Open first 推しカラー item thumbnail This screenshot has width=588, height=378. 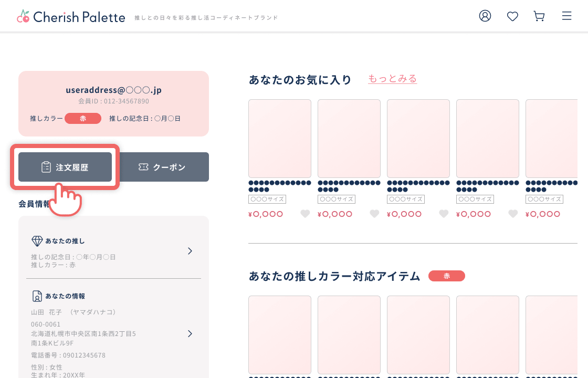[280, 335]
